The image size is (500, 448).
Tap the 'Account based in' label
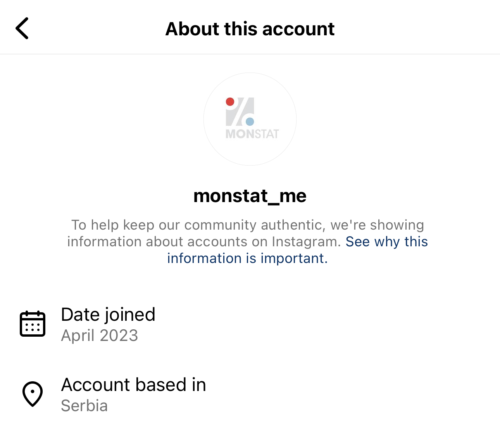coord(134,385)
